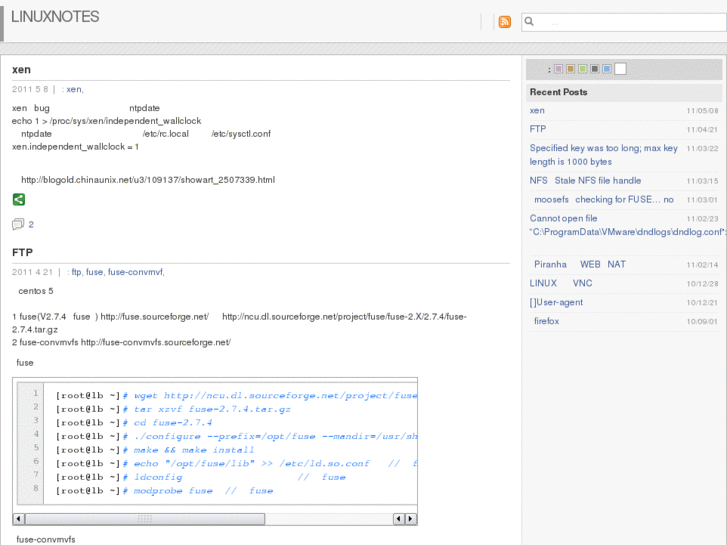Open 'LINUX VNC' recent post

point(561,283)
